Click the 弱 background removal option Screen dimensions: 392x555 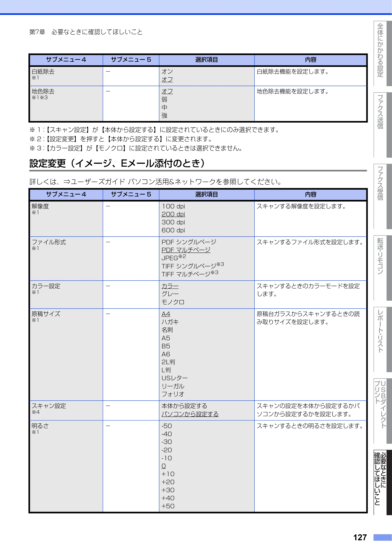coord(164,100)
